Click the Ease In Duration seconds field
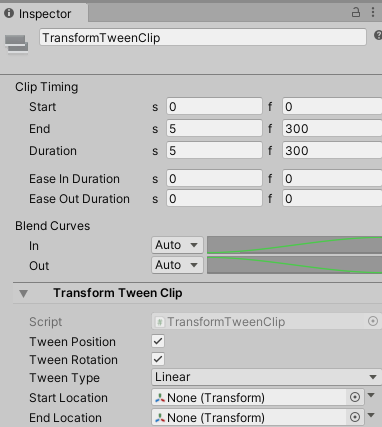This screenshot has height=427, width=382. coord(214,178)
